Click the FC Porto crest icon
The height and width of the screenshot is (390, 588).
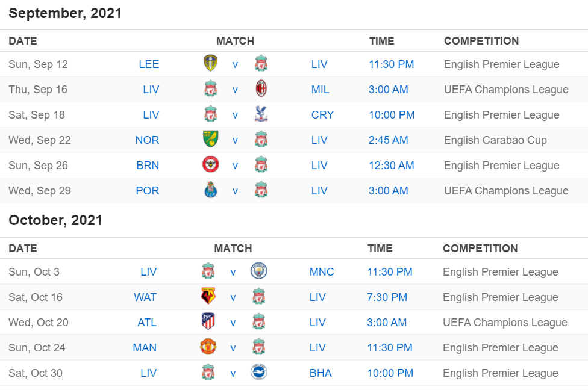210,190
